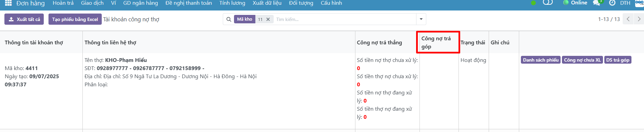Viewport: 644px width, 132px height.
Task: Open the Đề nghị thanh toán menu
Action: (x=189, y=3)
